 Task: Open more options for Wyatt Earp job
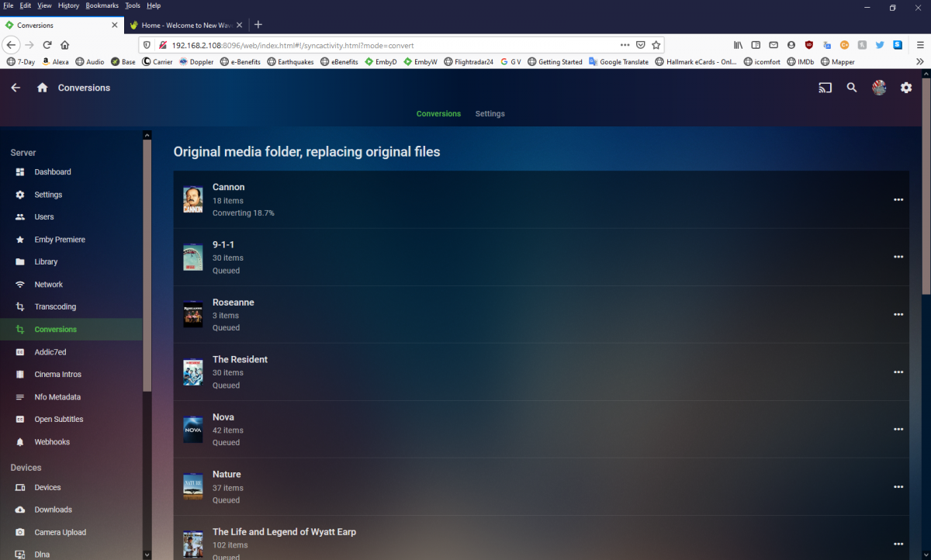click(x=898, y=544)
